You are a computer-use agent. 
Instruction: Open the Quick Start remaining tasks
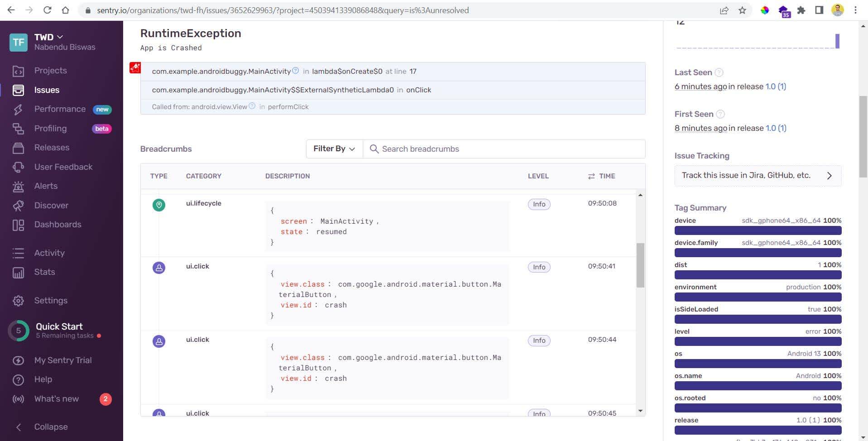[x=59, y=331]
